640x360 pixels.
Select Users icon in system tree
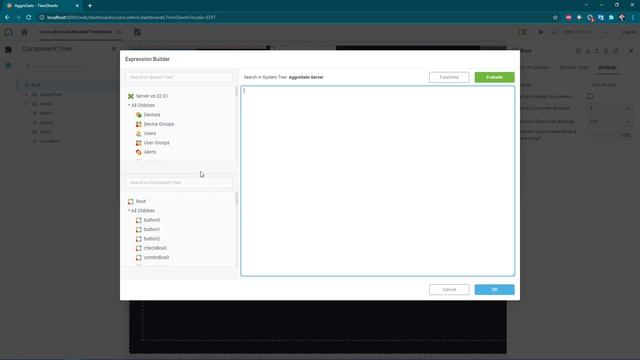point(138,133)
